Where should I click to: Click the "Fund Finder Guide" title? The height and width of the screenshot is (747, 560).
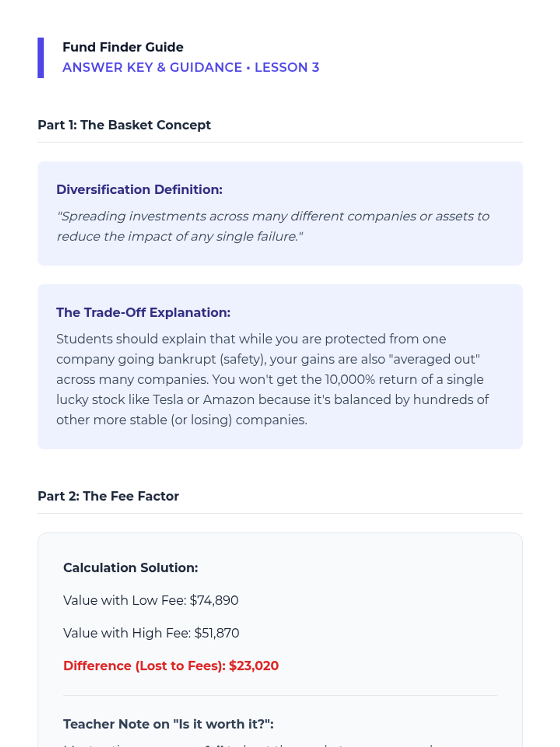point(123,47)
